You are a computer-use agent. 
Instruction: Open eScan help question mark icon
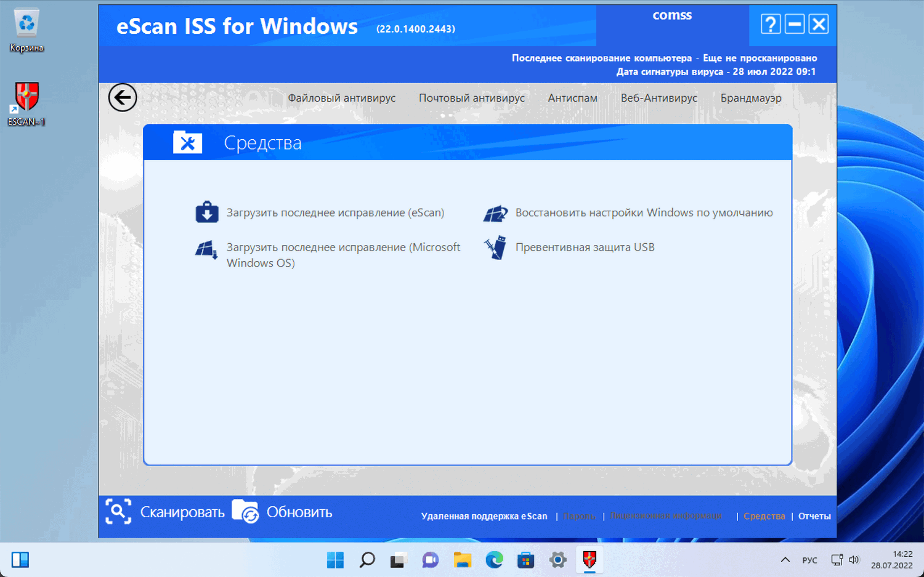[770, 24]
